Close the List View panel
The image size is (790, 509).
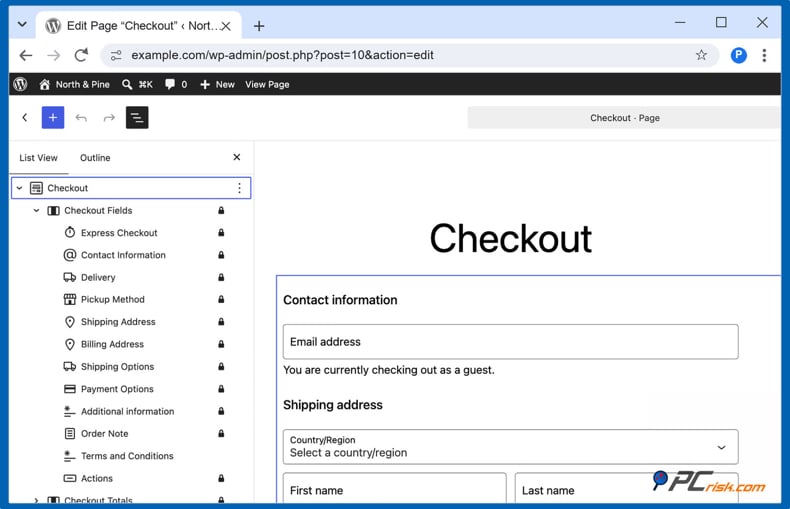(x=237, y=157)
